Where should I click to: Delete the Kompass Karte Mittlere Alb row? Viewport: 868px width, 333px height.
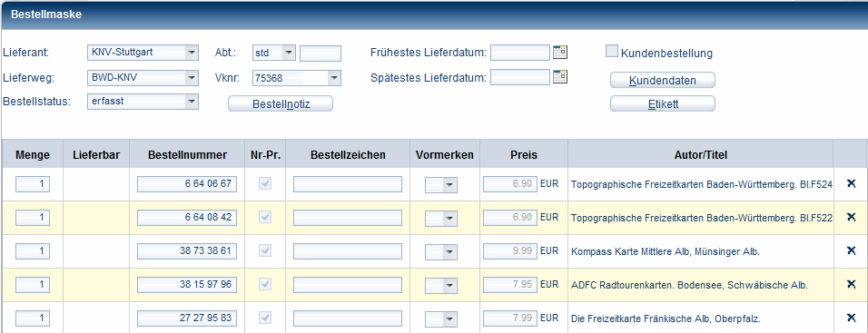(x=852, y=250)
